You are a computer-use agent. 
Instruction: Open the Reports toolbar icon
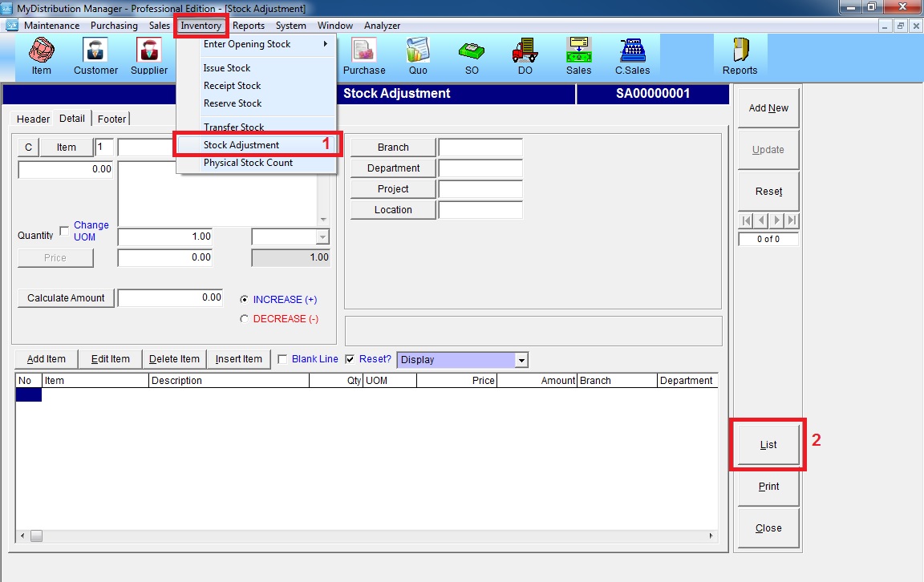coord(740,56)
